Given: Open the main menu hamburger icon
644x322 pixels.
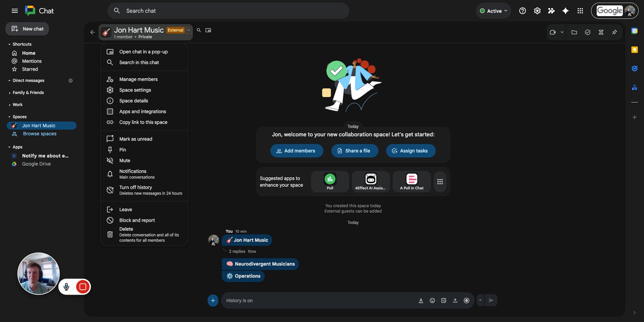Looking at the screenshot, I should coord(15,11).
